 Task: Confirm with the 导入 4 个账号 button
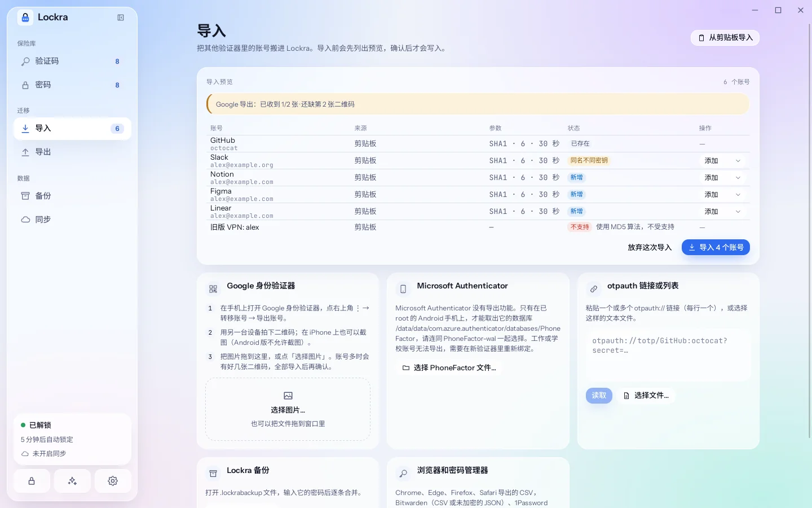click(716, 247)
